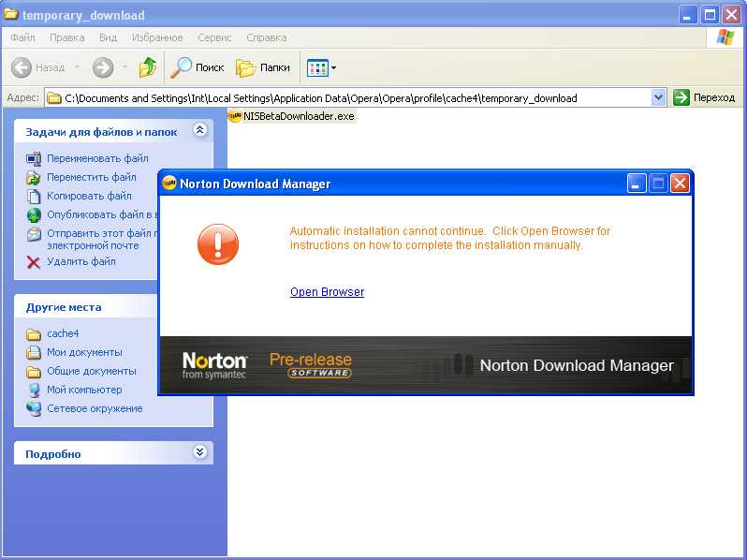The width and height of the screenshot is (747, 560).
Task: Click Explorer title bar folder icon
Action: tap(11, 14)
